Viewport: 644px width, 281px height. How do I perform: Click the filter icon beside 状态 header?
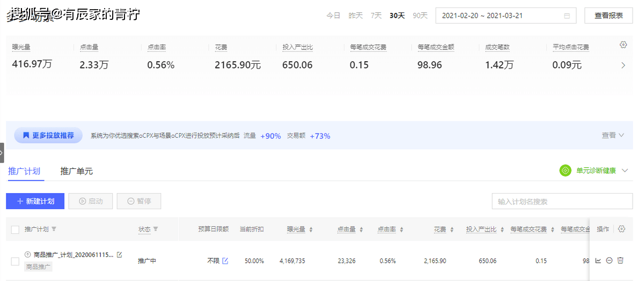tap(156, 229)
